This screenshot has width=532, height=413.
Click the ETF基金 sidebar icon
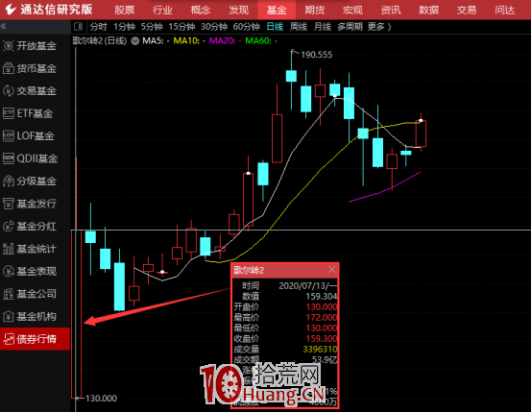pos(8,113)
